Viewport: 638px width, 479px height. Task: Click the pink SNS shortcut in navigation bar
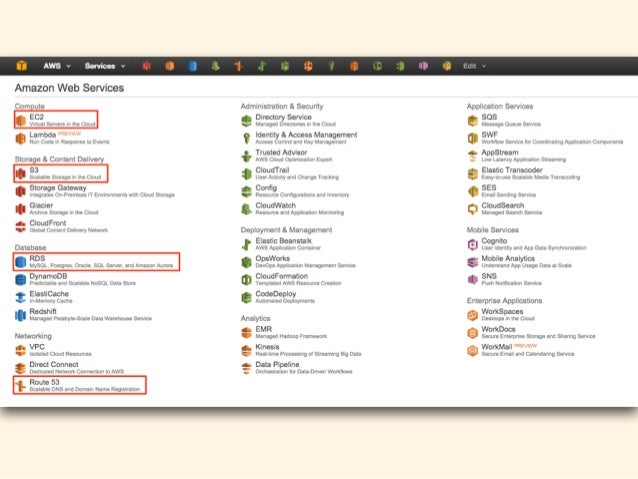(424, 66)
